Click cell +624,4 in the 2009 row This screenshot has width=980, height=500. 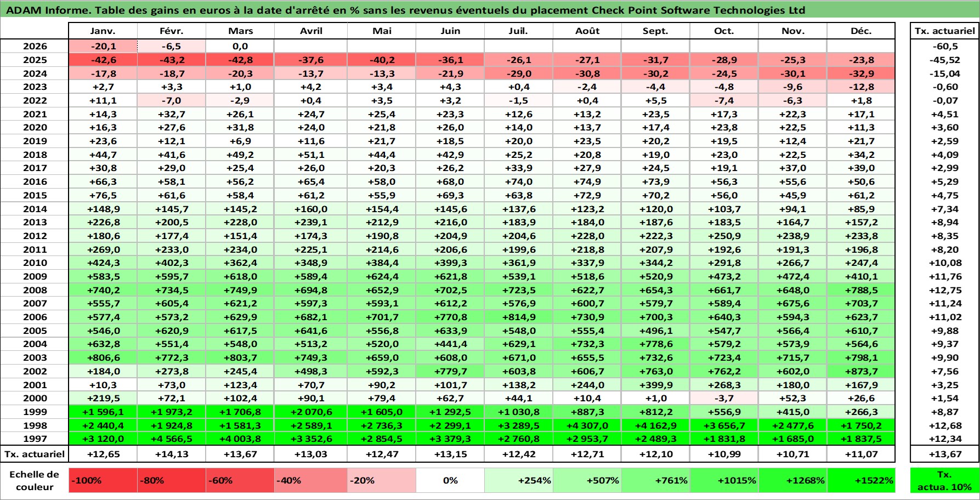point(382,276)
